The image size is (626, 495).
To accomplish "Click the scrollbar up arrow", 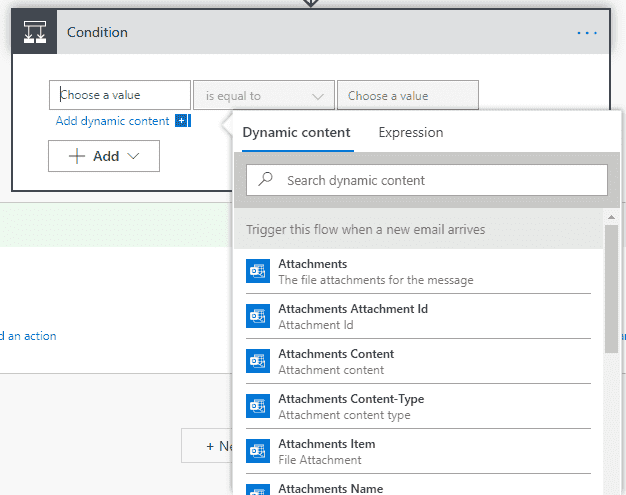I will click(x=611, y=217).
